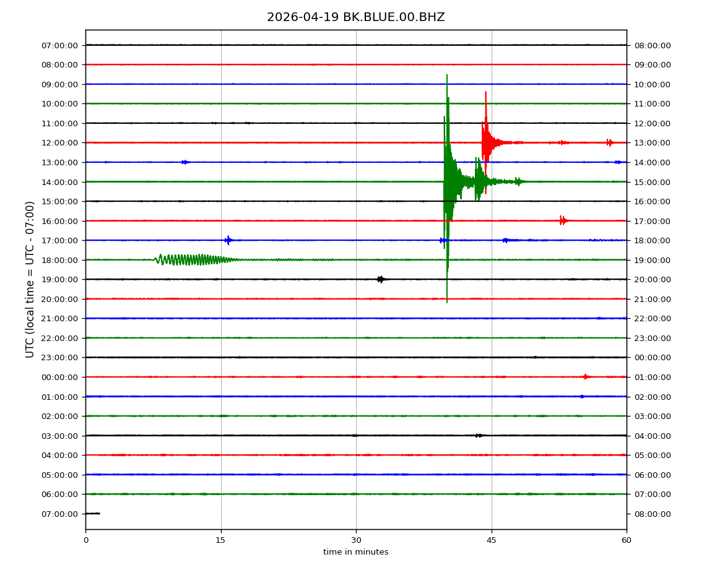Image resolution: width=712 pixels, height=588 pixels.
Task: Click the large green earthquake onset near 40 minutes
Action: click(x=446, y=182)
